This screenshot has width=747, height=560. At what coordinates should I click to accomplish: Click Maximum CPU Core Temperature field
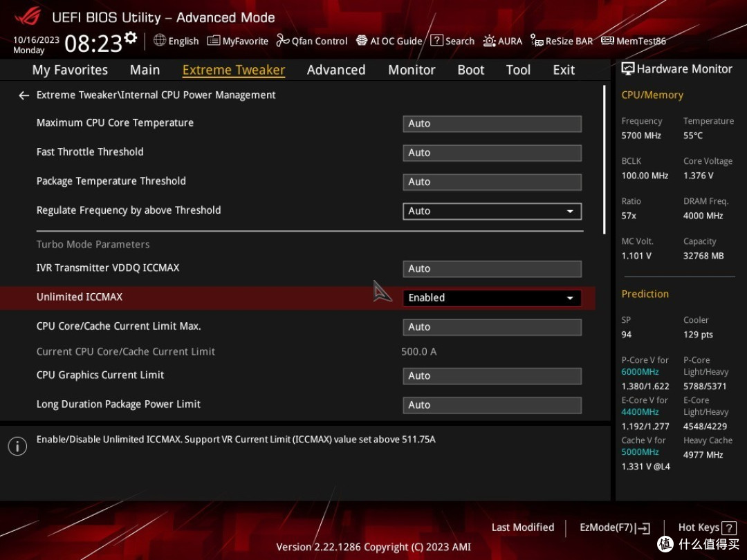pyautogui.click(x=492, y=124)
